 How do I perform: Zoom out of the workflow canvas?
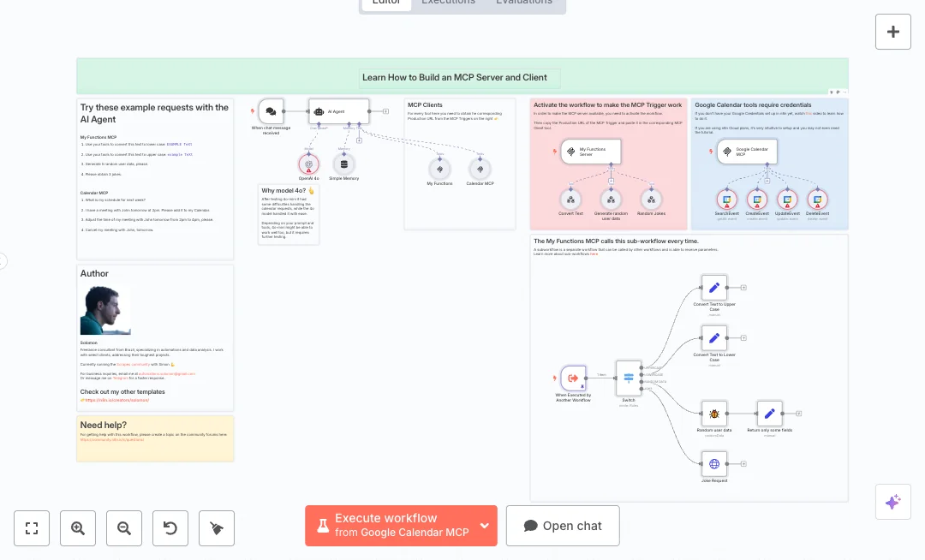click(124, 528)
